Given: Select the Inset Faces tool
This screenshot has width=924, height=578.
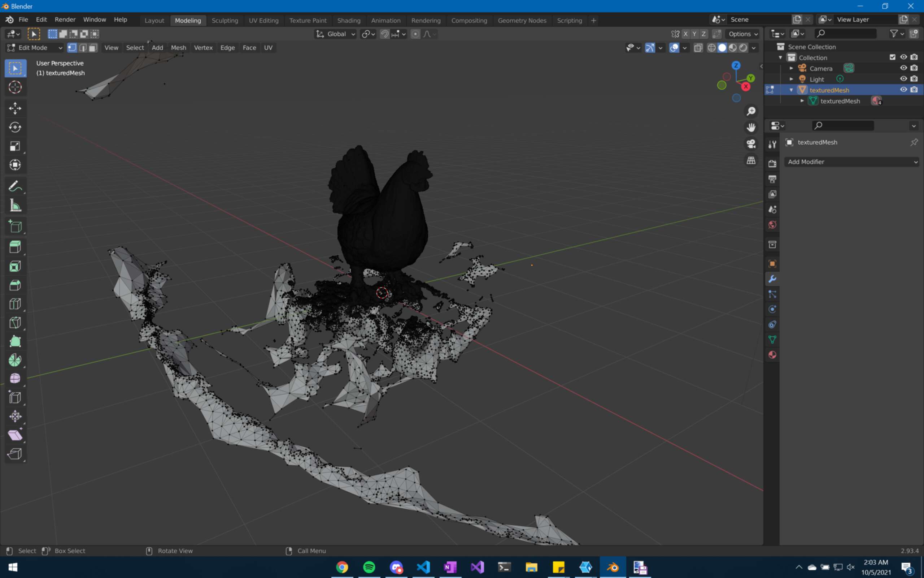Looking at the screenshot, I should click(x=15, y=266).
